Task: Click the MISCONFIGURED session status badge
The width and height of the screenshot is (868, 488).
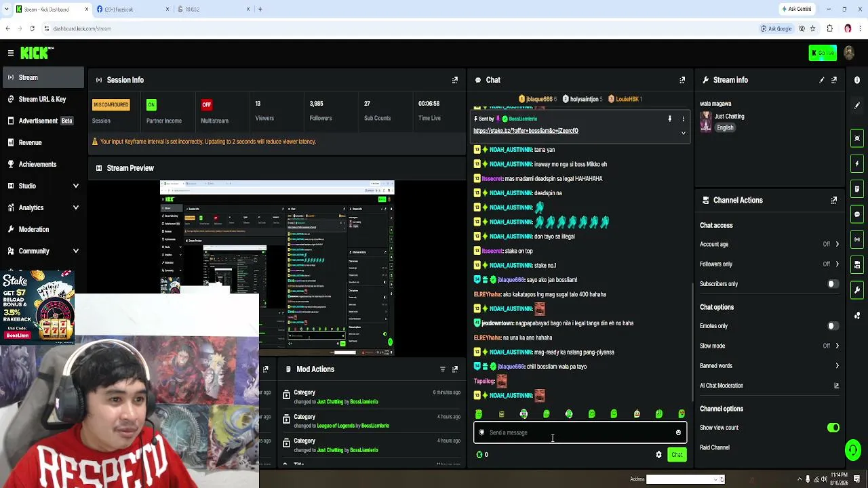Action: pyautogui.click(x=111, y=104)
